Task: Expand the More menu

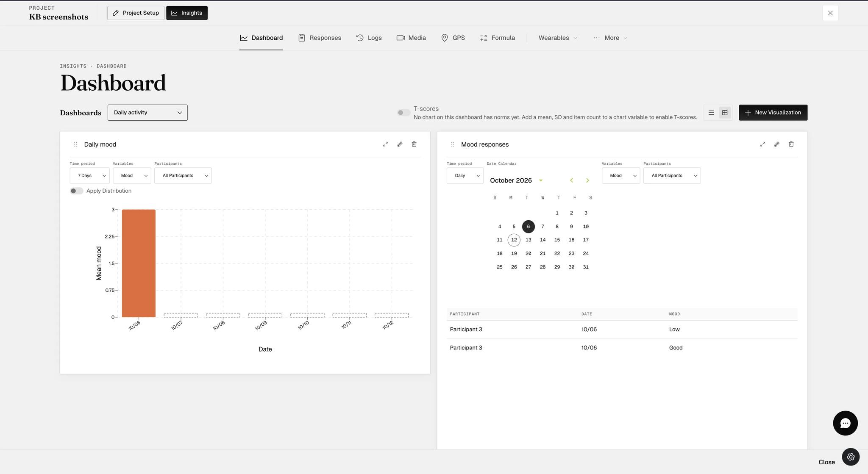Action: tap(610, 38)
